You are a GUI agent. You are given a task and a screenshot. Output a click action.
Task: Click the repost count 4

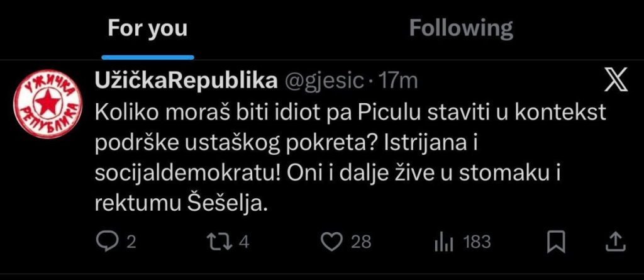(x=245, y=242)
